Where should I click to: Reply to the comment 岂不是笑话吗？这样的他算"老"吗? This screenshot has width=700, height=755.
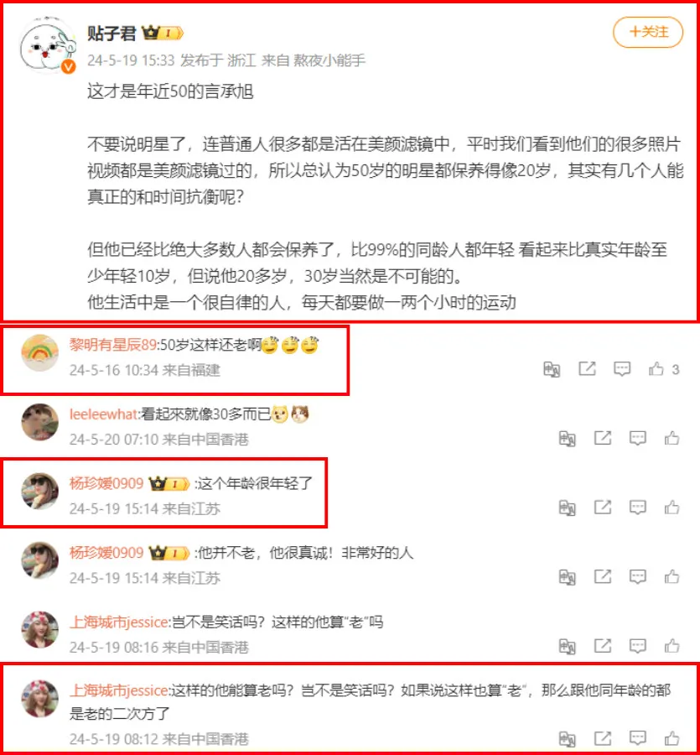[x=637, y=646]
